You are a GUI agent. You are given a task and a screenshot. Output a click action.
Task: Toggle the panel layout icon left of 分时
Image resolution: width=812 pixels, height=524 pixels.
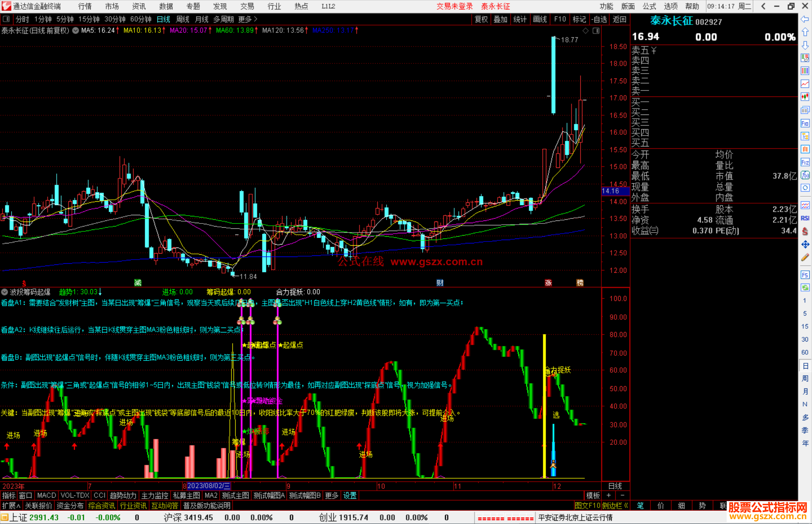click(x=6, y=19)
